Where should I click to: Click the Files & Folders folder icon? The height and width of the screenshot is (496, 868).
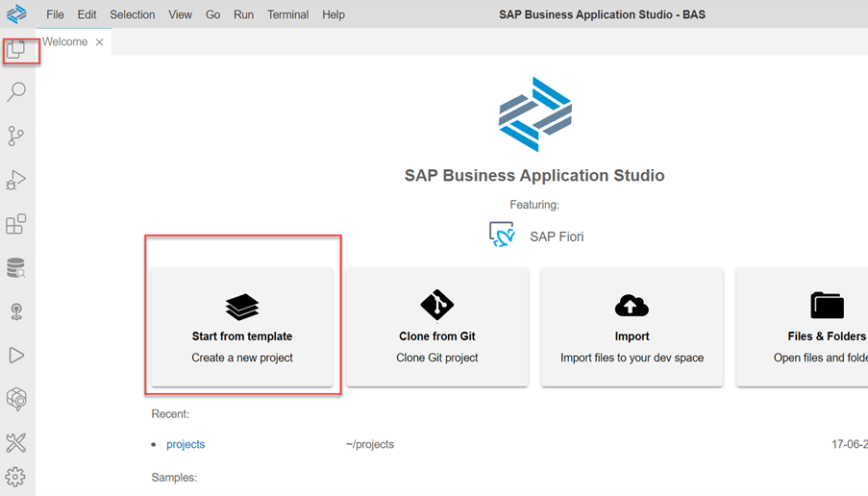827,306
